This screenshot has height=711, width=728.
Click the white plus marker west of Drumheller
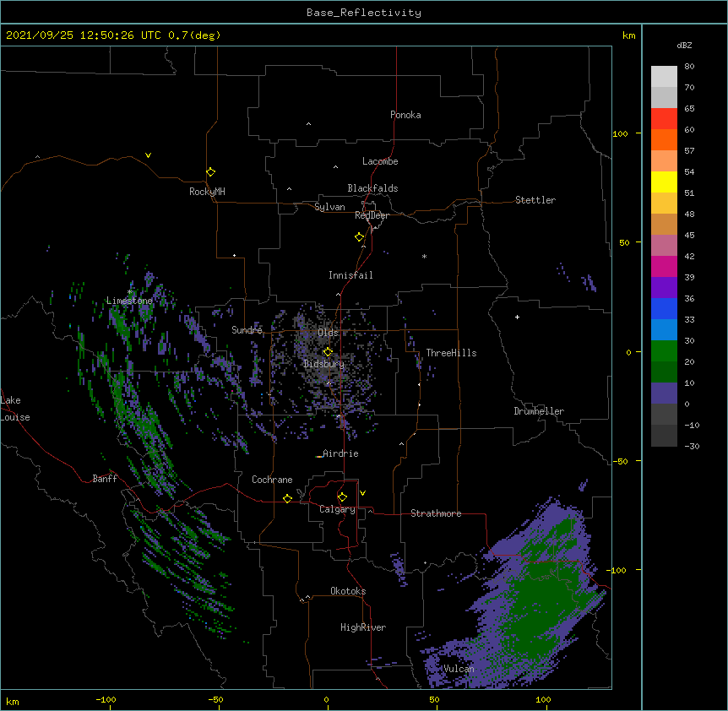[517, 317]
